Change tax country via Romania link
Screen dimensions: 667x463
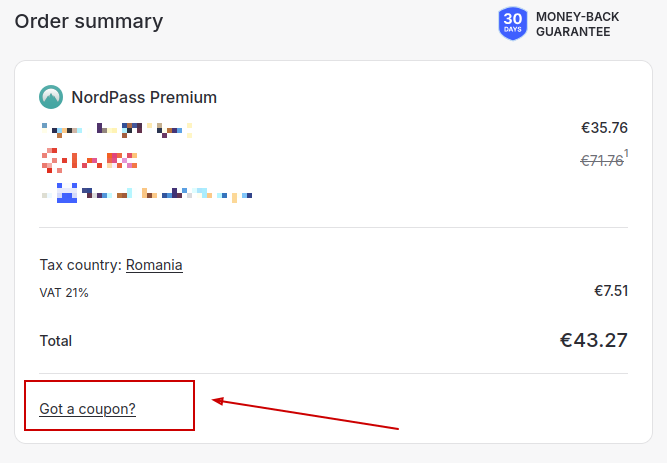pos(154,265)
